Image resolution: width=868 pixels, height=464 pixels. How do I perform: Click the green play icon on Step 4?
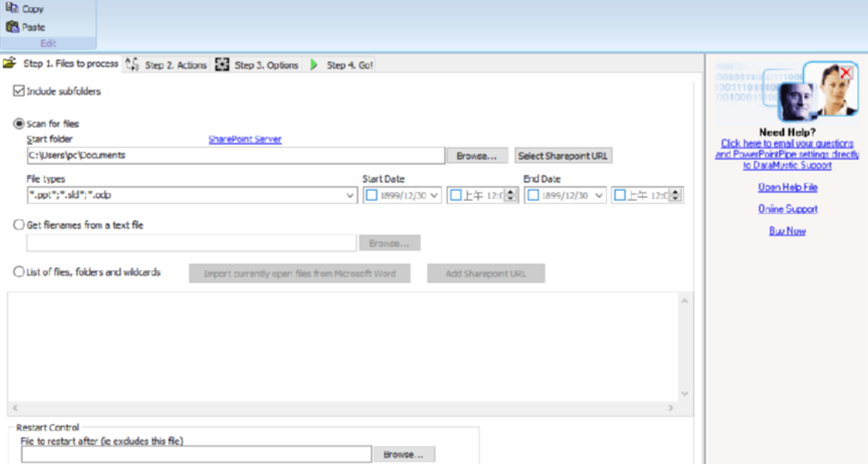coord(314,65)
